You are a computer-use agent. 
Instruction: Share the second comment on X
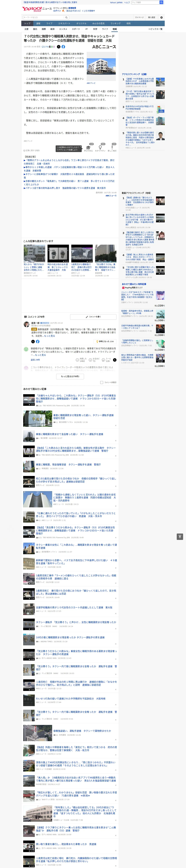[x=115, y=360]
